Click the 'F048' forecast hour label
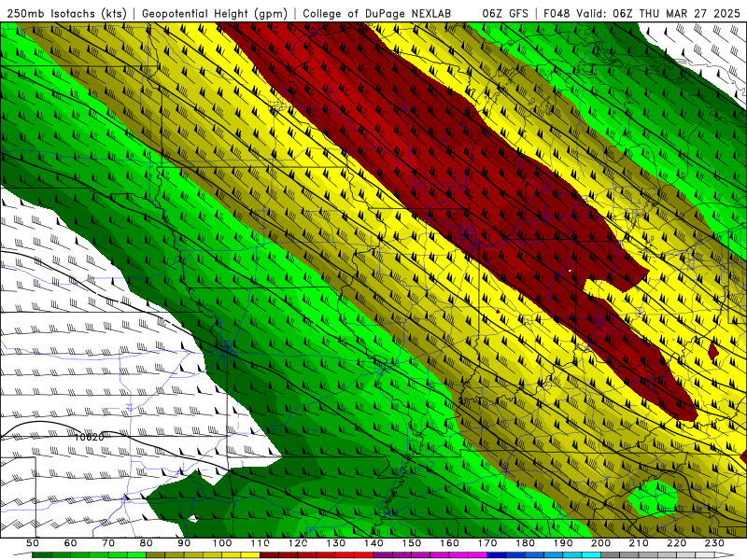This screenshot has height=560, width=747. 557,13
